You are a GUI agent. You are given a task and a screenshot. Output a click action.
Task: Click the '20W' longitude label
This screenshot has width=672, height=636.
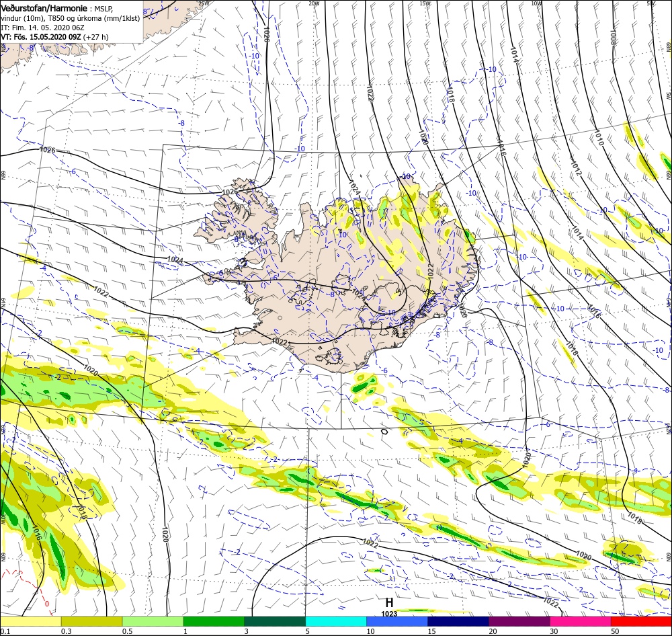314,3
